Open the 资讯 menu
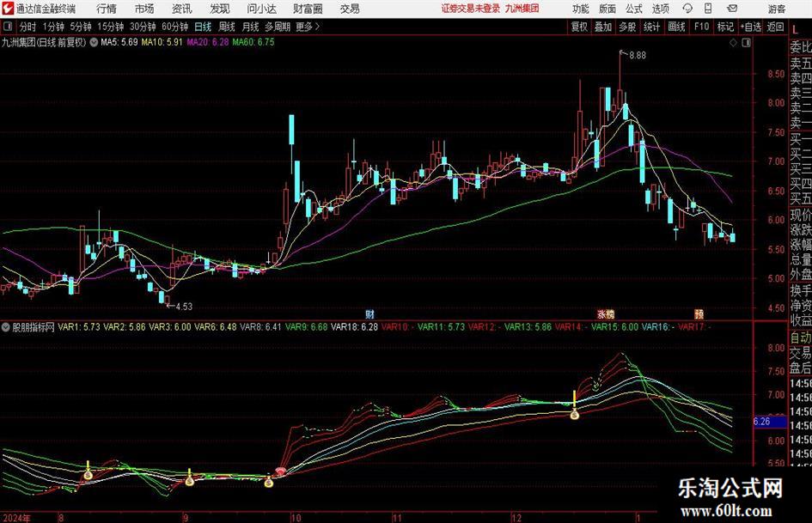Screen dimensions: 812x523 pos(182,9)
